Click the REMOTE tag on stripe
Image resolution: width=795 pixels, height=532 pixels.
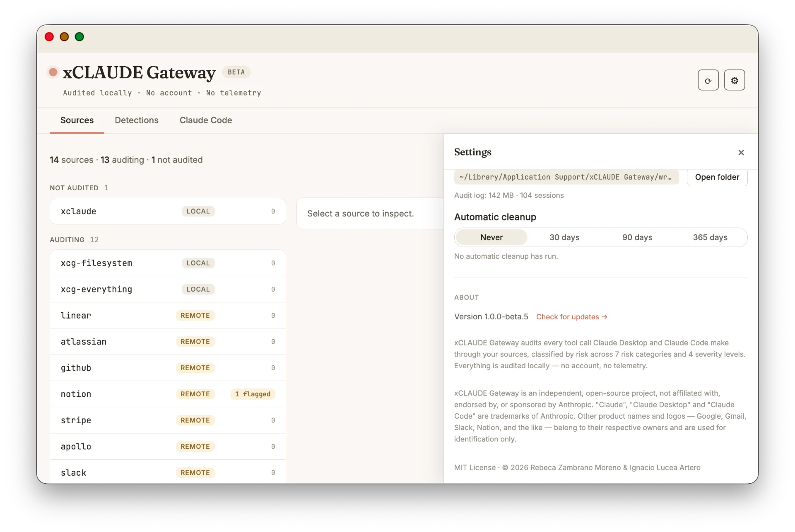coord(195,420)
